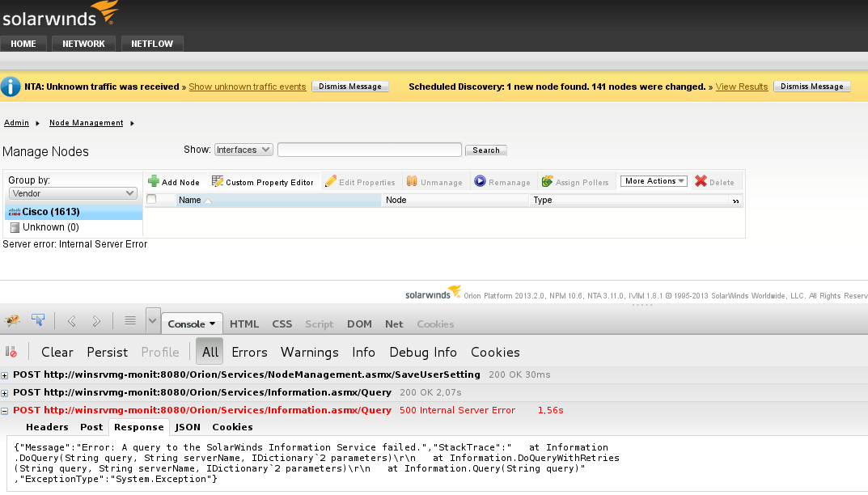Collapse the 500 Internal Server Error request
Viewport: 868px width, 495px height.
(x=4, y=411)
